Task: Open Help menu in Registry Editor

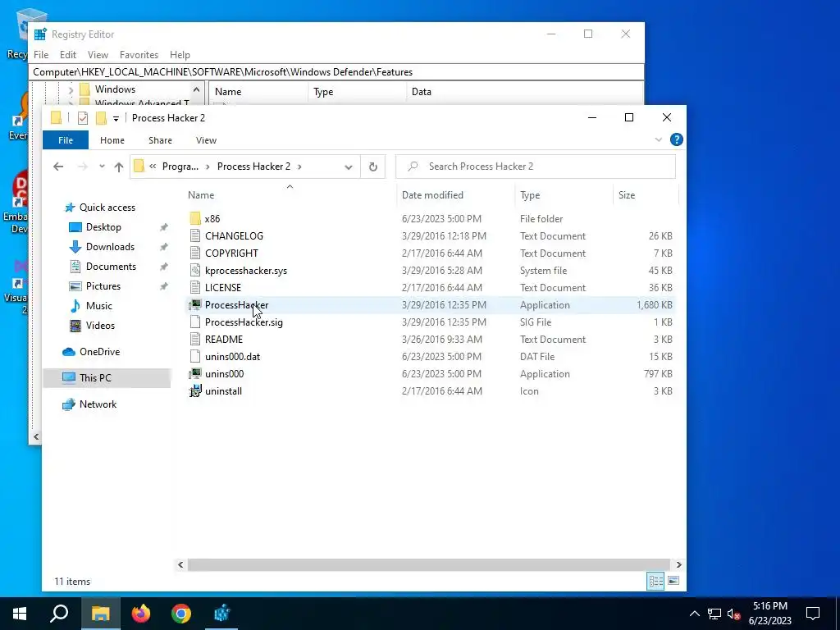Action: (180, 55)
